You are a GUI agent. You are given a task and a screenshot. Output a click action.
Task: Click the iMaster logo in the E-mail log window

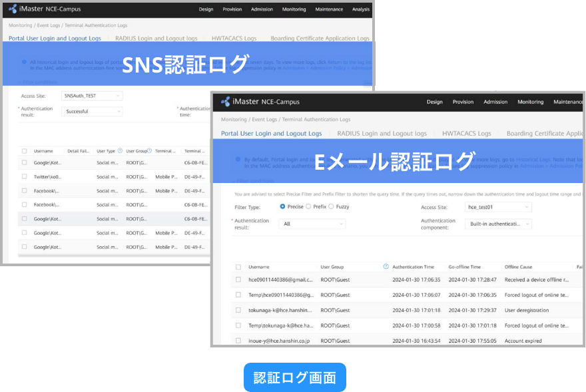coord(225,101)
